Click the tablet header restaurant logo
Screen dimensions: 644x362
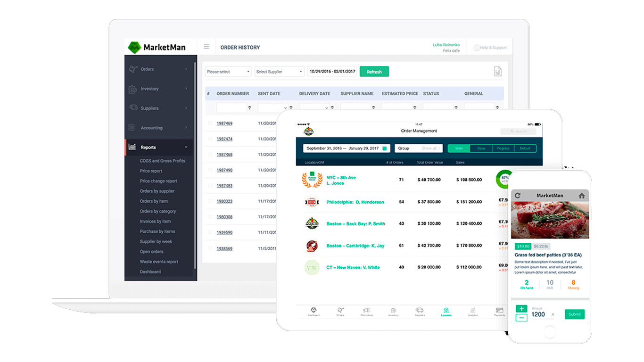[x=308, y=131]
